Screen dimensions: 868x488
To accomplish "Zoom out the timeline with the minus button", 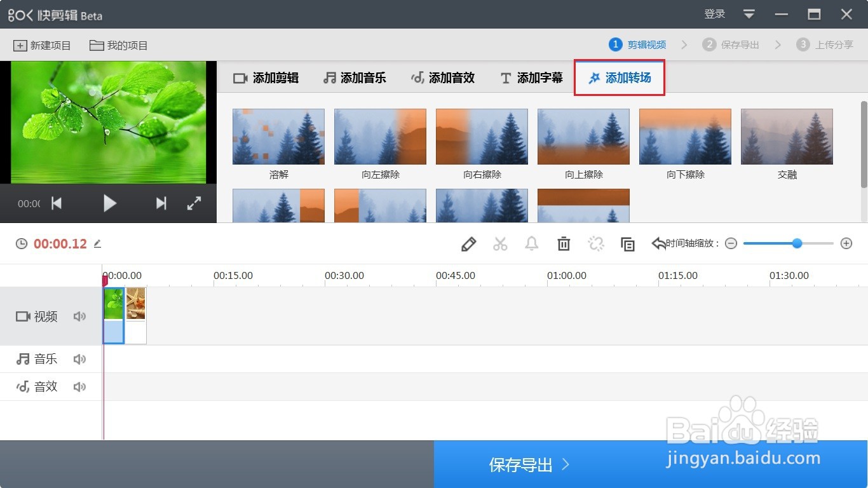I will pyautogui.click(x=731, y=243).
